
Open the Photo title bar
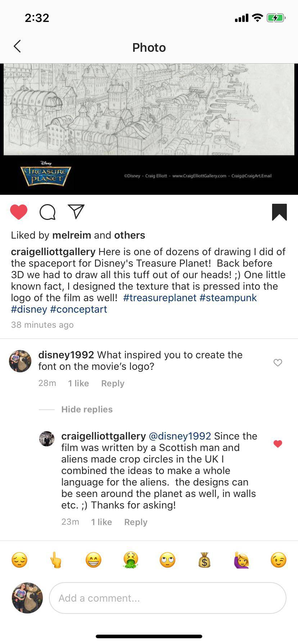(149, 47)
